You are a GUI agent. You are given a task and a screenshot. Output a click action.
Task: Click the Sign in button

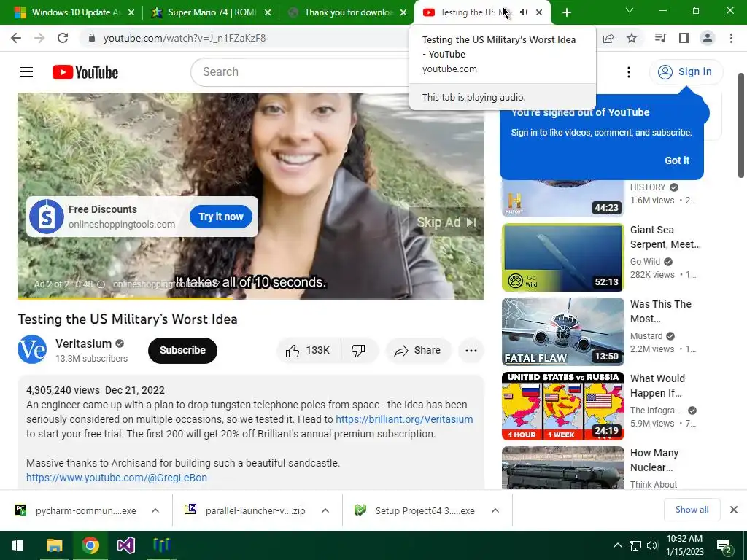click(x=686, y=72)
